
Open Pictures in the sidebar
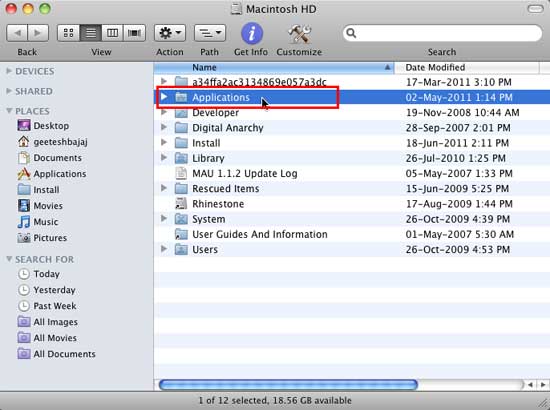tap(42, 238)
